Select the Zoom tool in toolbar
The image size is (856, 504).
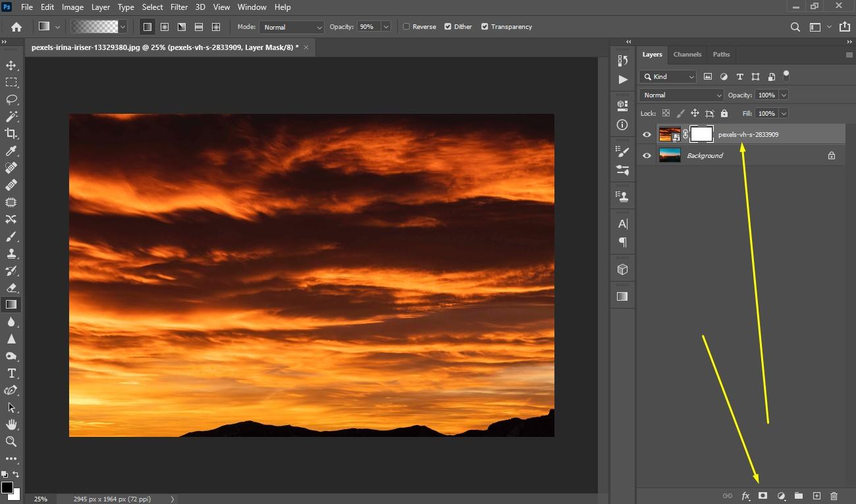pyautogui.click(x=11, y=441)
